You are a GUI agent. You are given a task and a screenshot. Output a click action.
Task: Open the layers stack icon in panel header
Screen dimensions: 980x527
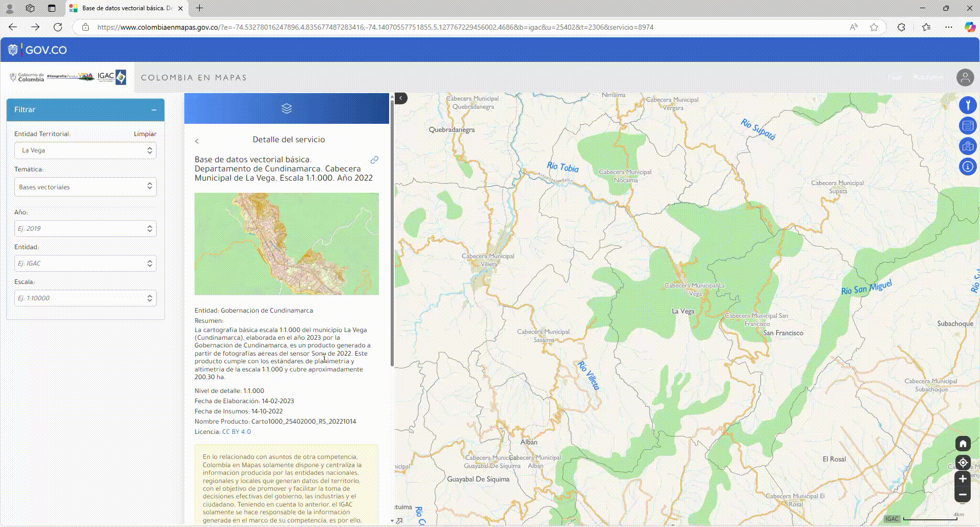point(287,108)
